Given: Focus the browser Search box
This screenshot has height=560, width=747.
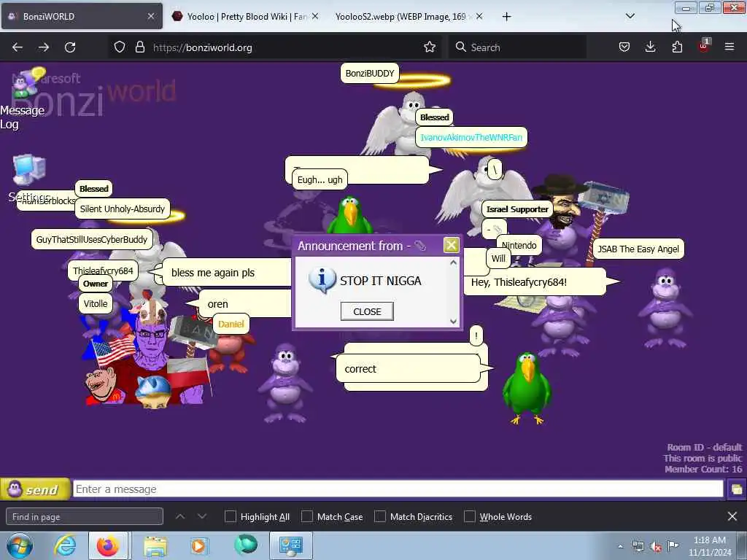Looking at the screenshot, I should (x=518, y=47).
